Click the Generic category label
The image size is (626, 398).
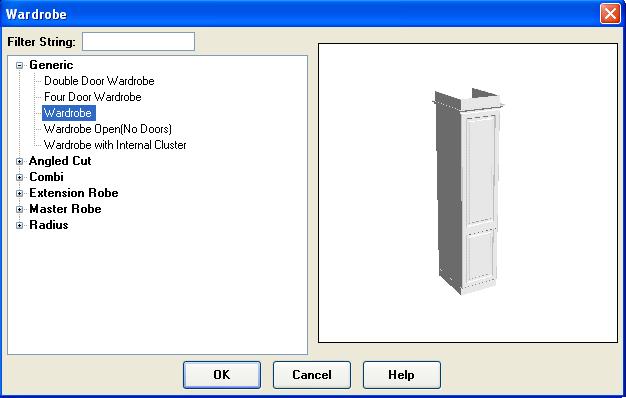tap(51, 65)
